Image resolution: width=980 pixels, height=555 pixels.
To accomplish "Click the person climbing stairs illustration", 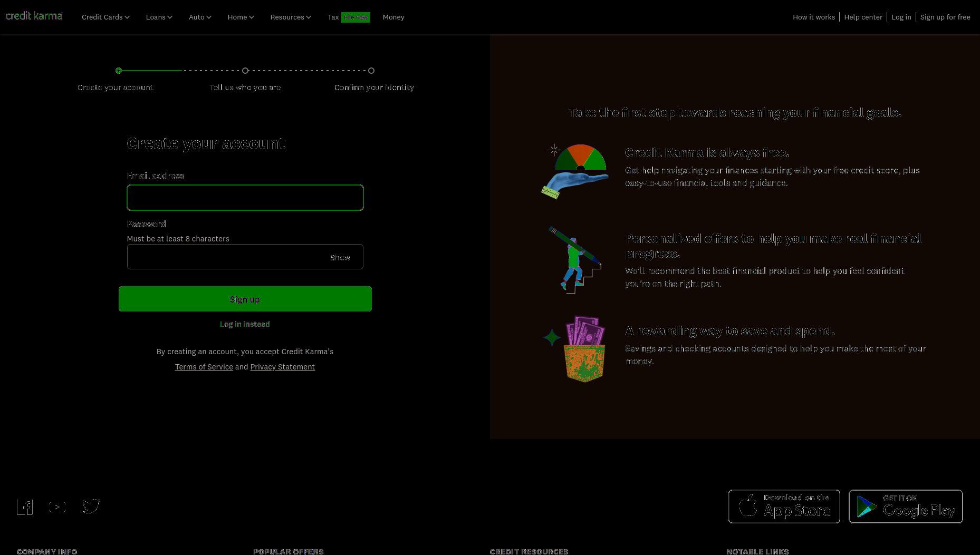I will tap(575, 260).
